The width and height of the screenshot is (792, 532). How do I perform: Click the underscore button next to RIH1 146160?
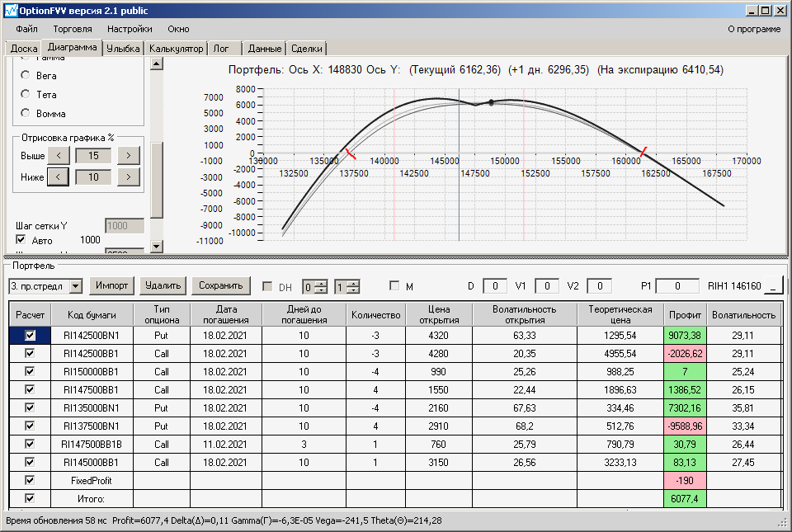click(x=774, y=286)
